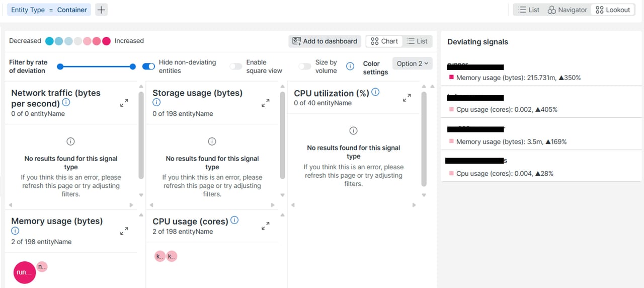Click info icon beside CPU utilization (%)
The height and width of the screenshot is (288, 644).
tap(375, 93)
